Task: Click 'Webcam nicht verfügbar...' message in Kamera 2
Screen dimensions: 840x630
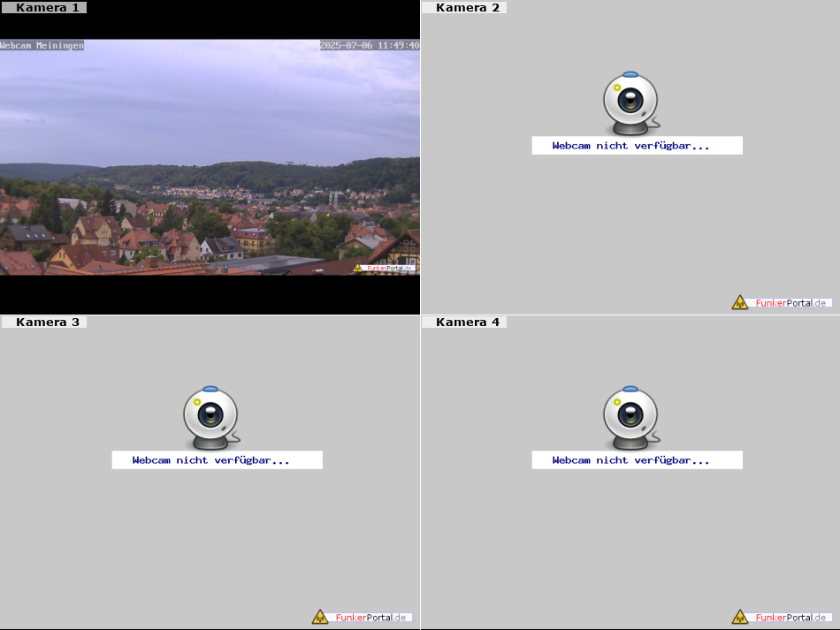Action: (637, 146)
